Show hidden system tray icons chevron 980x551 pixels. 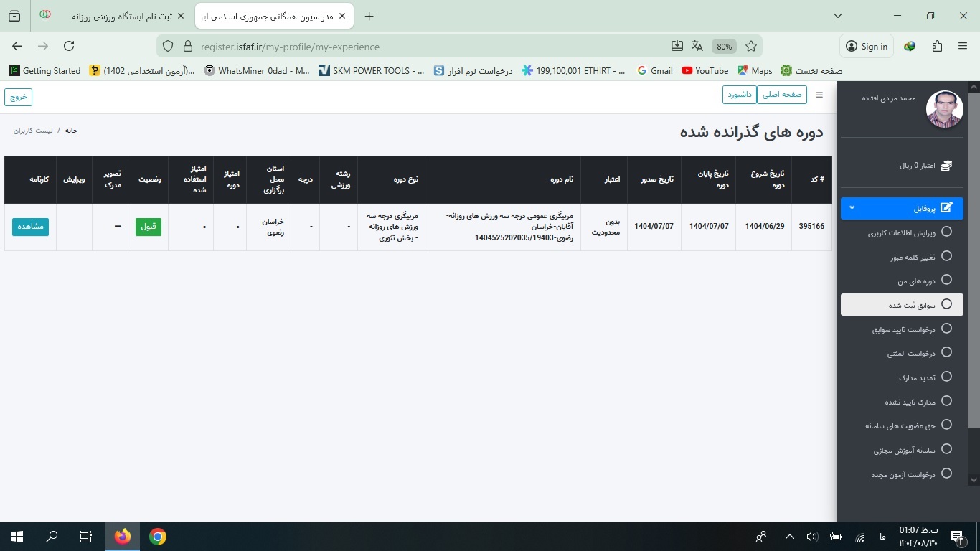pos(790,537)
